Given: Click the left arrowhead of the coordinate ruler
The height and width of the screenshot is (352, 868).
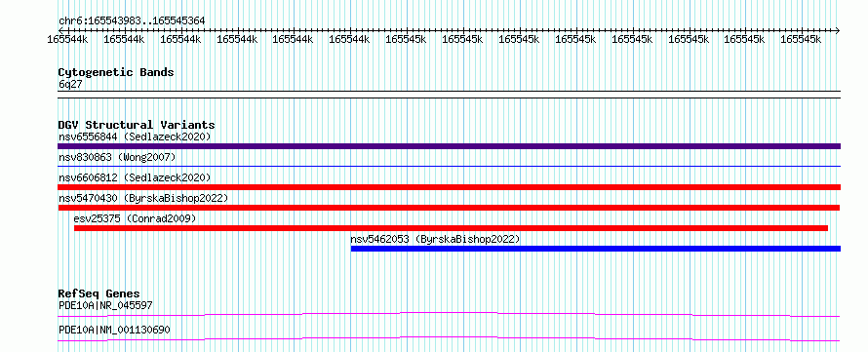Looking at the screenshot, I should tap(60, 30).
